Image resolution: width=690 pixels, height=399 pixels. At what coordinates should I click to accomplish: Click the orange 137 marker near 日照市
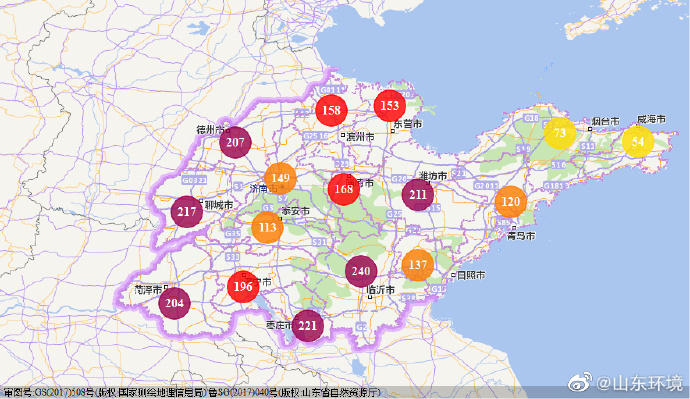coord(418,265)
